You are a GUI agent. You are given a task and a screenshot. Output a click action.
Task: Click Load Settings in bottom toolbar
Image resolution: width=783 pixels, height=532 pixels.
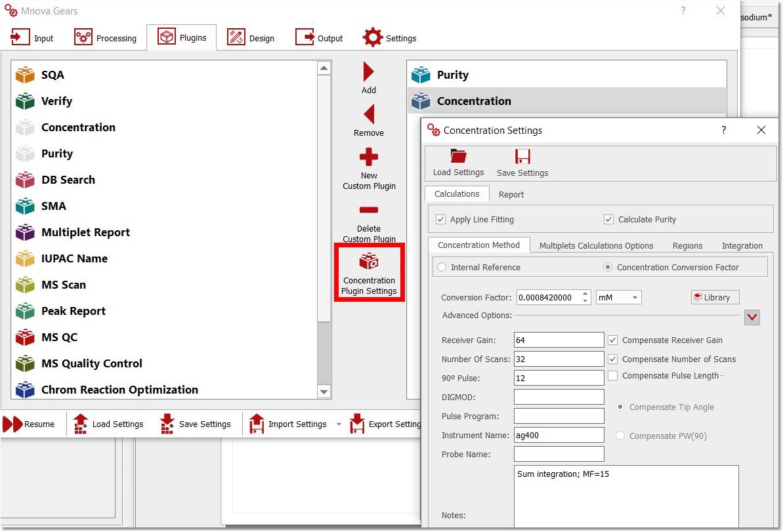point(108,424)
